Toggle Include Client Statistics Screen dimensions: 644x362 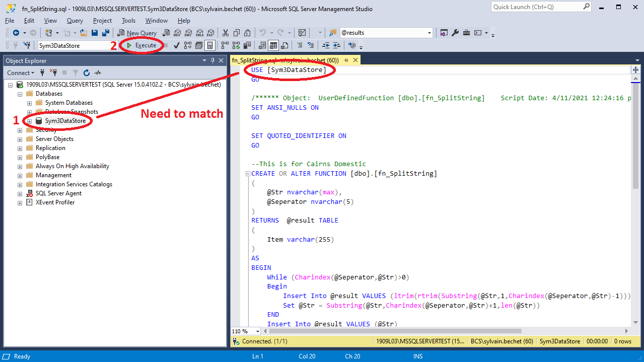click(247, 45)
